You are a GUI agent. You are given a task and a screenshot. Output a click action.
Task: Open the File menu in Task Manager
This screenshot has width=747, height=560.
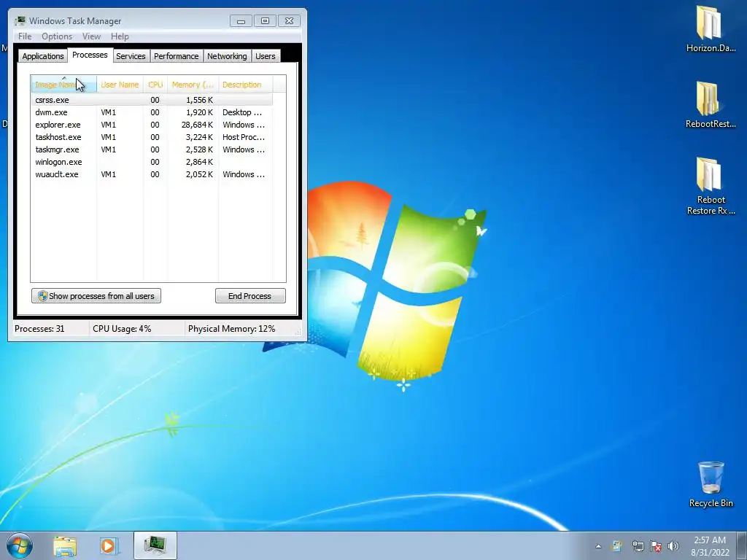pyautogui.click(x=25, y=36)
